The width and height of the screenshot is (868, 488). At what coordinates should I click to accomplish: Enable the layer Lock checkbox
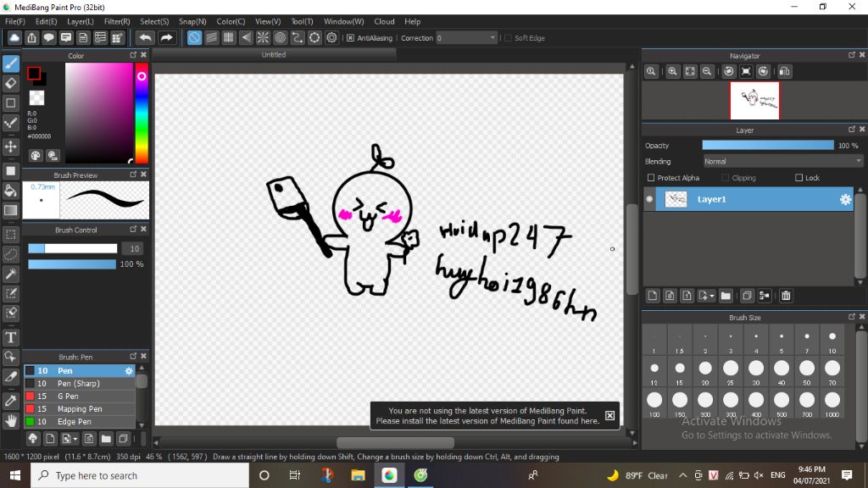tap(798, 178)
